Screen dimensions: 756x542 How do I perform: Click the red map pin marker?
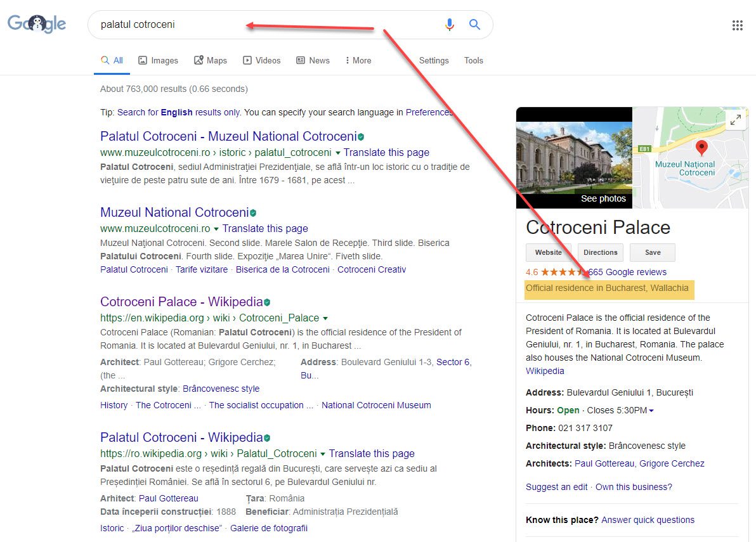pyautogui.click(x=701, y=148)
